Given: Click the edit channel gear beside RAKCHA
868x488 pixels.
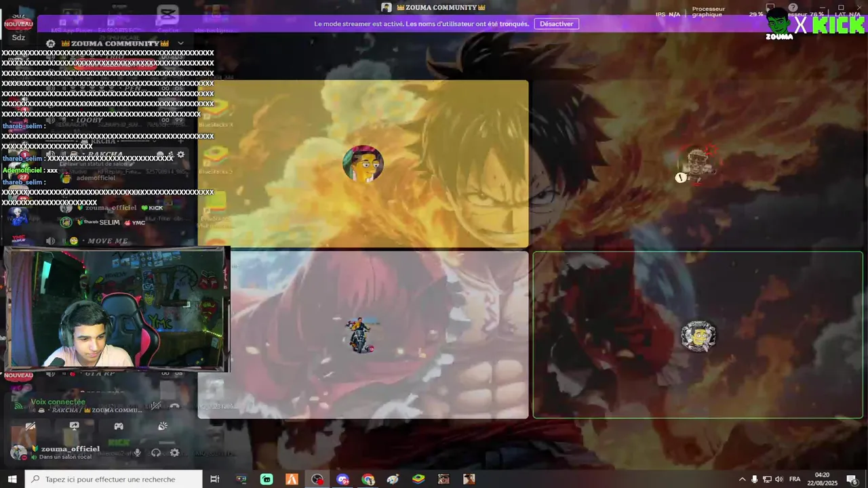Looking at the screenshot, I should 180,155.
